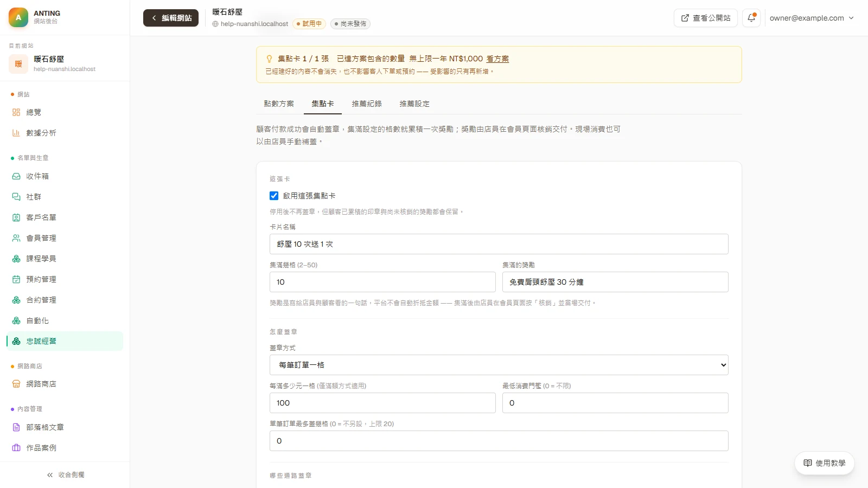Select the 集點卡 tab
Screen dimensions: 868x488
click(x=323, y=104)
